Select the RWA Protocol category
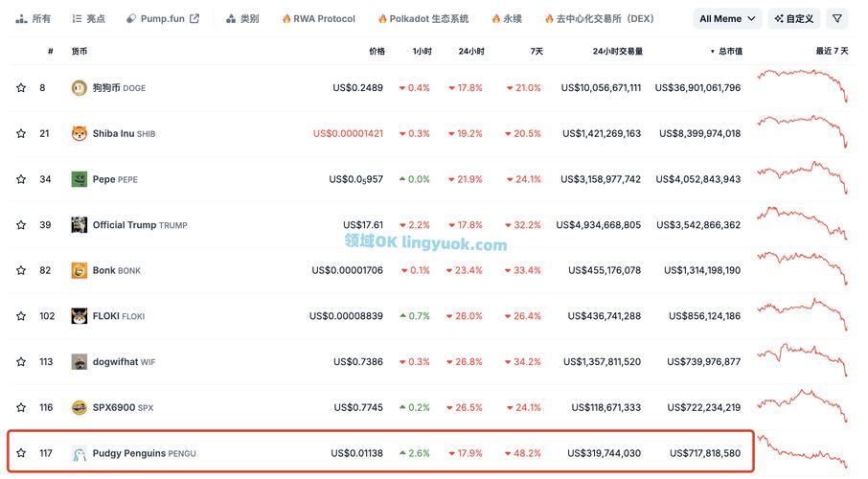This screenshot has width=868, height=479. pos(318,19)
